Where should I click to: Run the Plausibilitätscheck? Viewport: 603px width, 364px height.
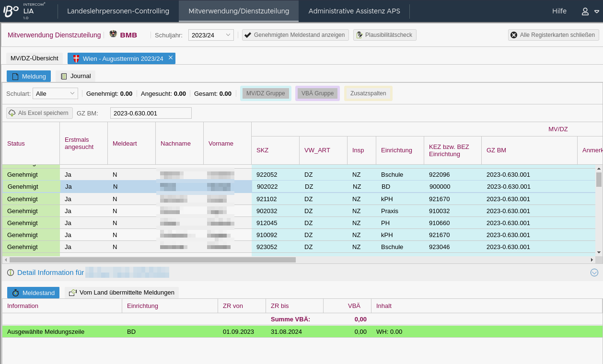(x=385, y=35)
